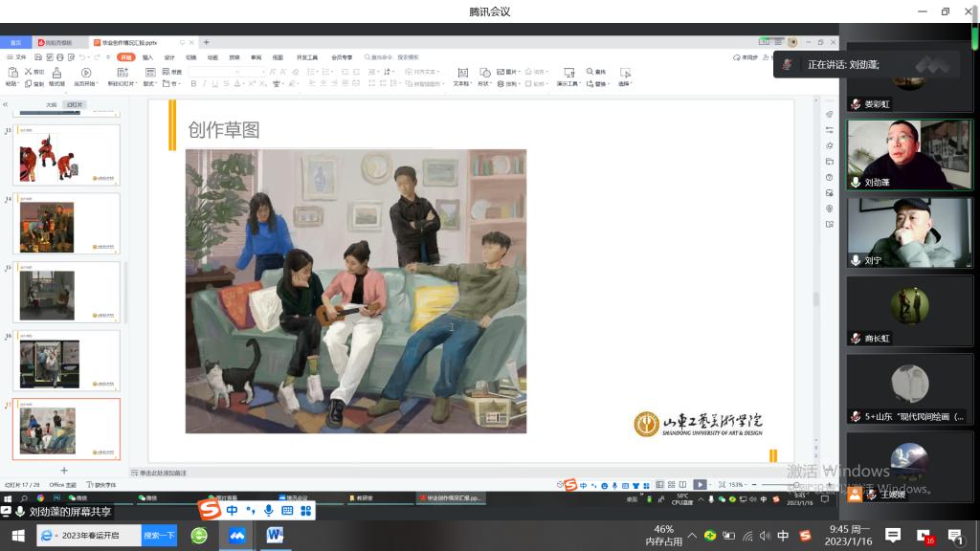Click the zoom slider in status bar
Screen dimensions: 980x551
click(780, 485)
